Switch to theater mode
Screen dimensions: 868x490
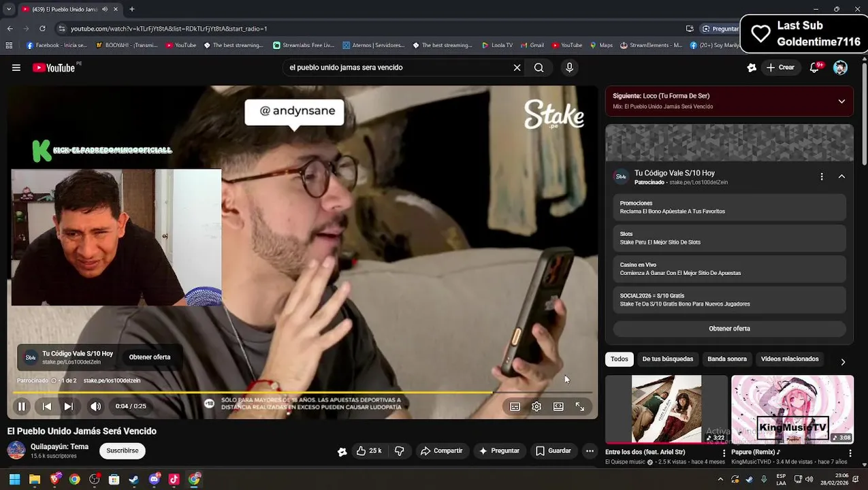(x=558, y=406)
